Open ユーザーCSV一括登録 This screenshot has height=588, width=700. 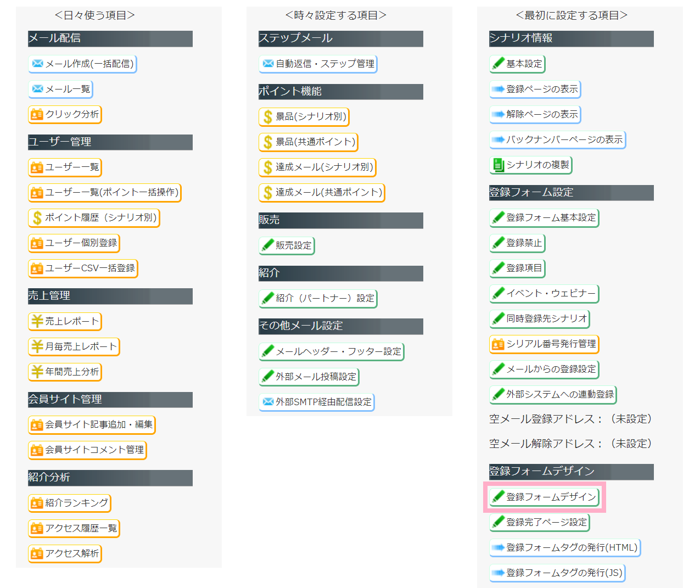83,268
